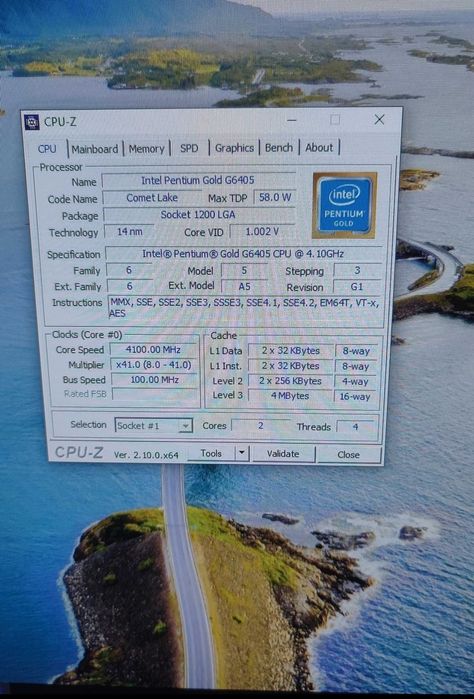Click the Ver. 2.10.0.x64 version text
Image resolution: width=474 pixels, height=699 pixels.
pyautogui.click(x=146, y=455)
